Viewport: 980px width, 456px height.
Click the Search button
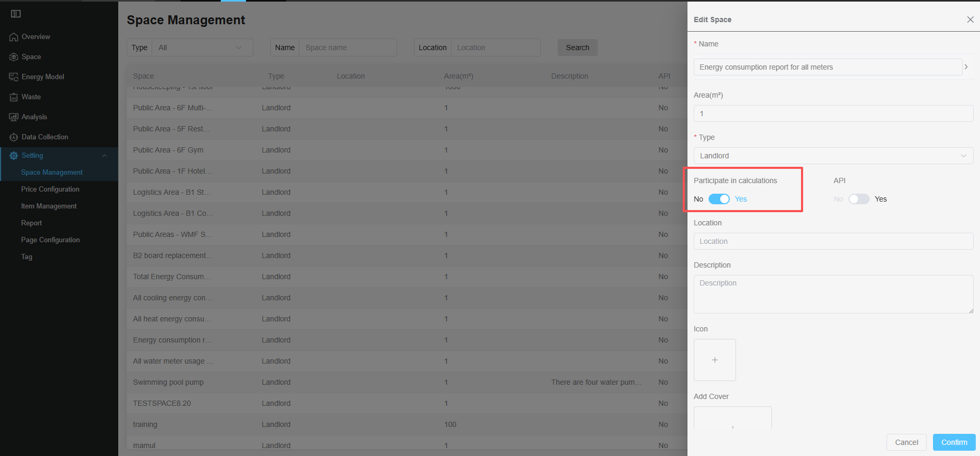click(x=577, y=47)
